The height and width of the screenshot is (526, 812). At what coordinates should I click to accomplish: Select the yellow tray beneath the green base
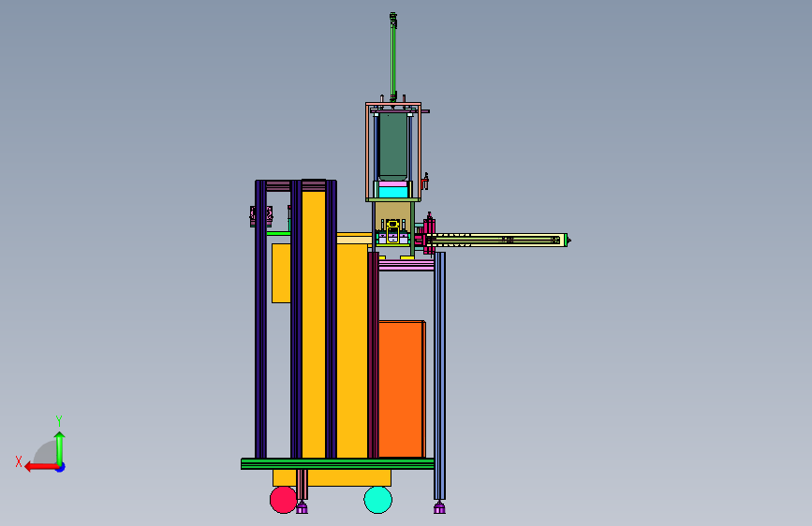pyautogui.click(x=332, y=478)
